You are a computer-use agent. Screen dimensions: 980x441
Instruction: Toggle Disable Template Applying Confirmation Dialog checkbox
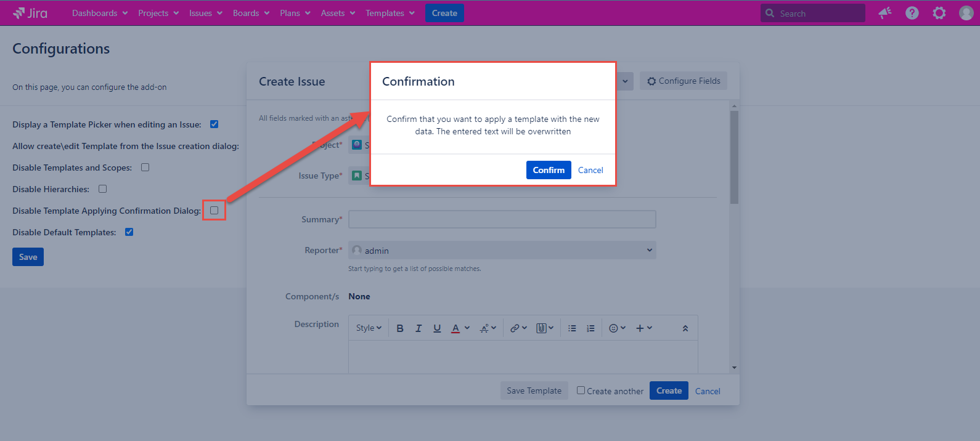pos(214,211)
